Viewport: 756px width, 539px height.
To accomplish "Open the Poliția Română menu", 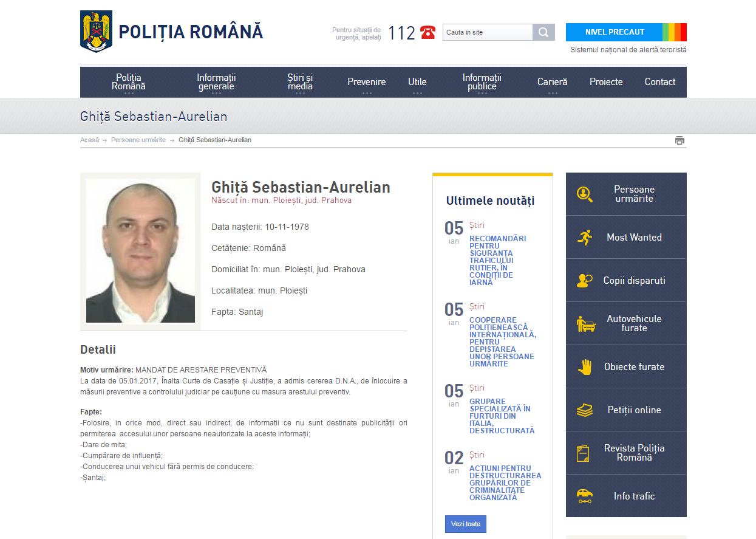I will click(x=129, y=82).
